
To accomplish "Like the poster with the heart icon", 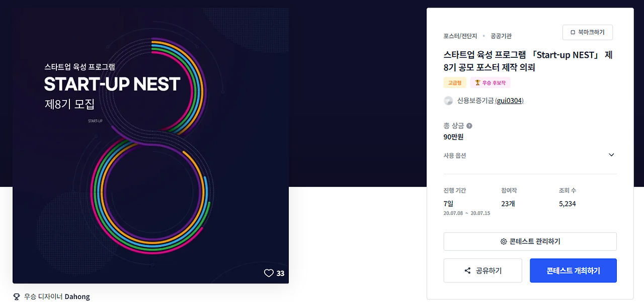I will coord(269,273).
